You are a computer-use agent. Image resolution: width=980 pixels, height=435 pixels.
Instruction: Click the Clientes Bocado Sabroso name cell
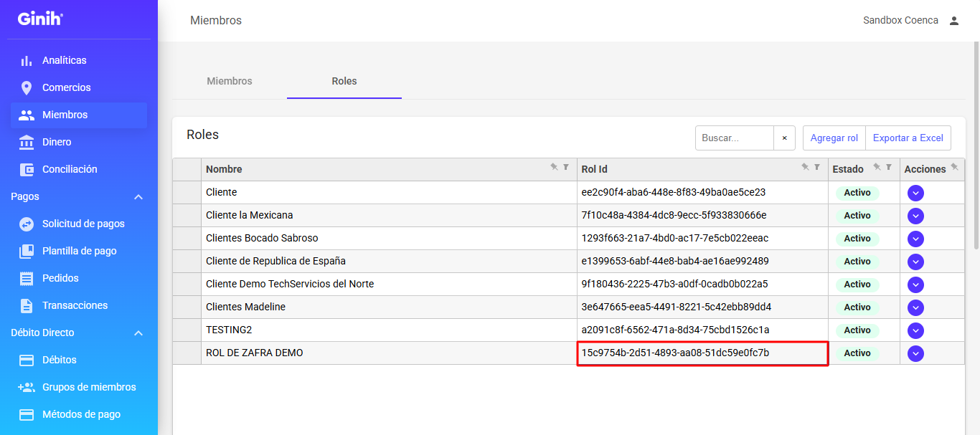click(389, 239)
